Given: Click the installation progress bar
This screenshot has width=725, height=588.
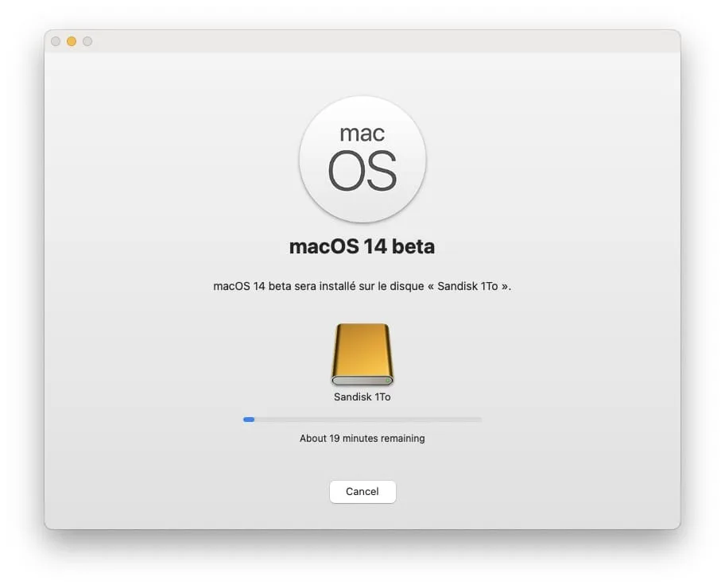Looking at the screenshot, I should pos(362,420).
